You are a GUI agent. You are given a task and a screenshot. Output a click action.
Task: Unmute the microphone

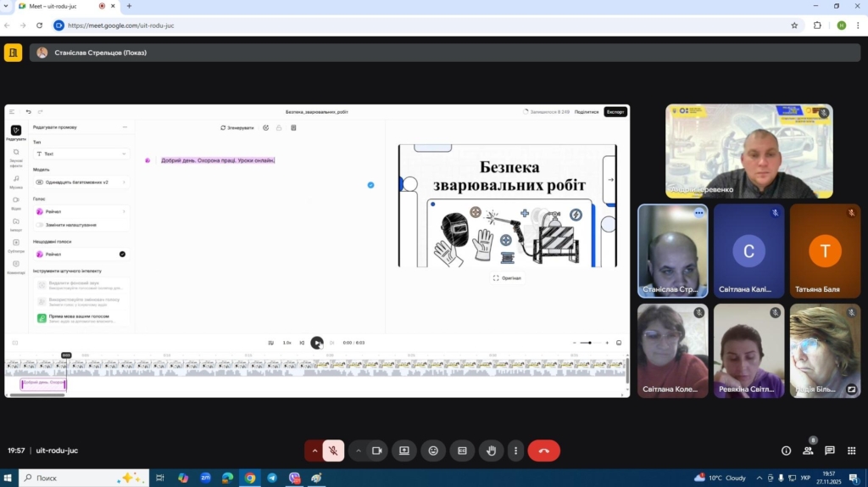tap(334, 451)
